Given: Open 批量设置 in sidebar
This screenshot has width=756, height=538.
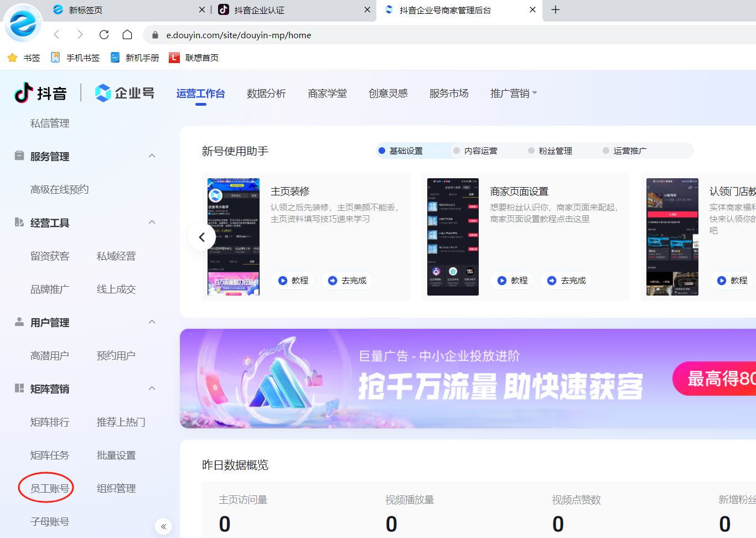Looking at the screenshot, I should pos(116,456).
